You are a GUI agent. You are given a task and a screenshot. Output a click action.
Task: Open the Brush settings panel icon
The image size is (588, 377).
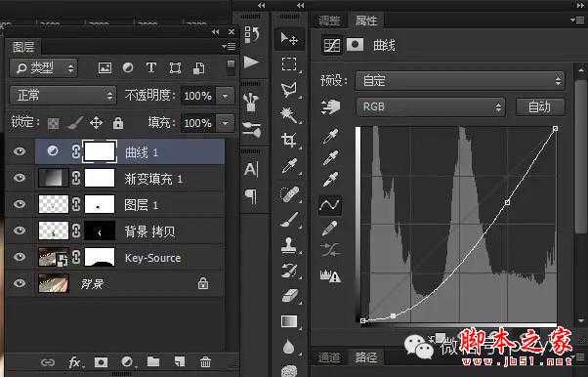[x=251, y=129]
